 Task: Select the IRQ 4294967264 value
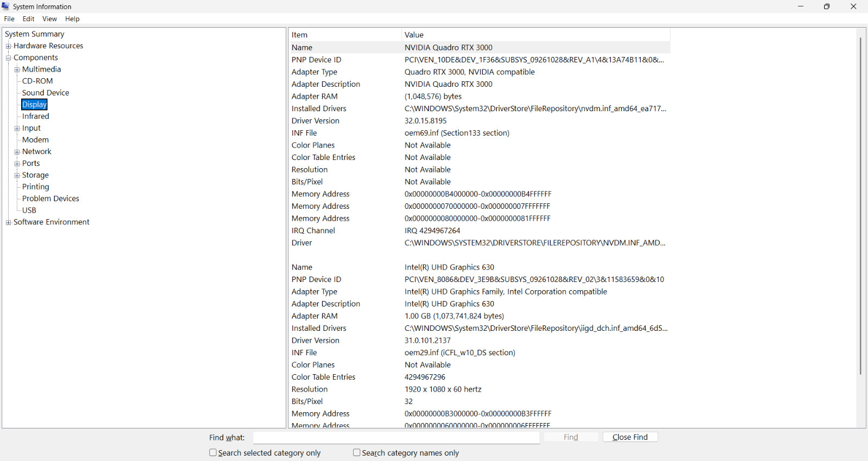pyautogui.click(x=432, y=230)
